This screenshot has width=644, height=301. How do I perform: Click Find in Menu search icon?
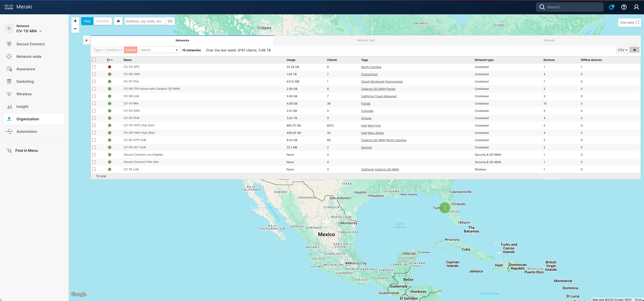9,150
